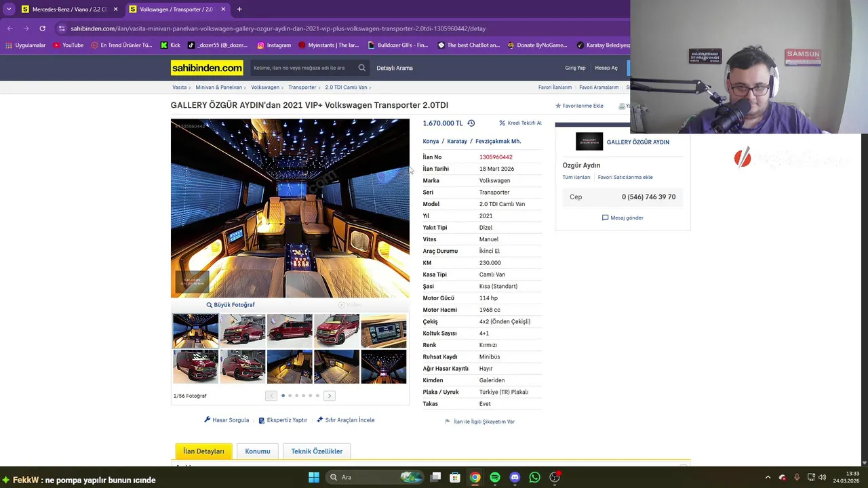
Task: Open Myinstants bookmark
Action: coord(328,45)
